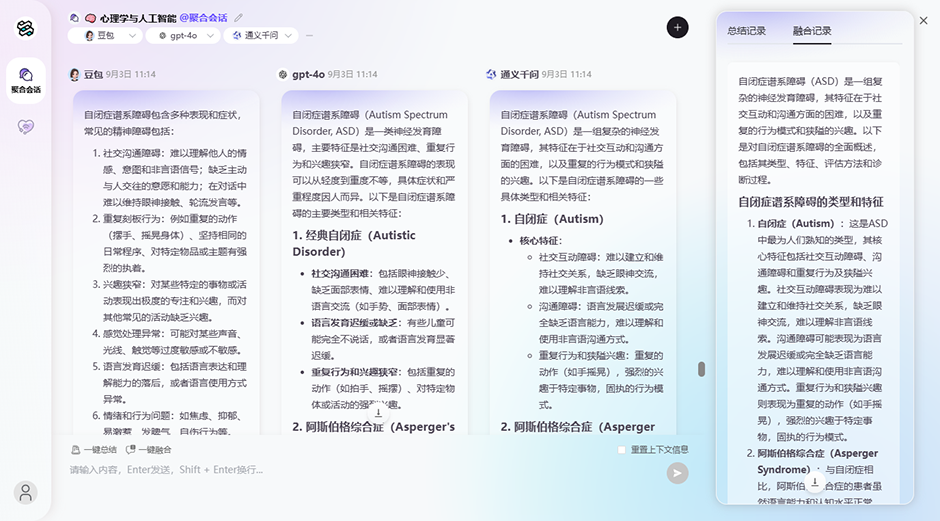Click heading 1. 自闭症 (Autism) in 通义千问 column

click(552, 219)
